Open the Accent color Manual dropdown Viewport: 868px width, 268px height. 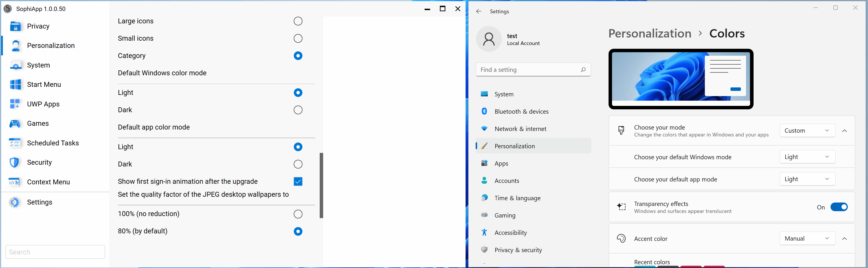coord(807,239)
